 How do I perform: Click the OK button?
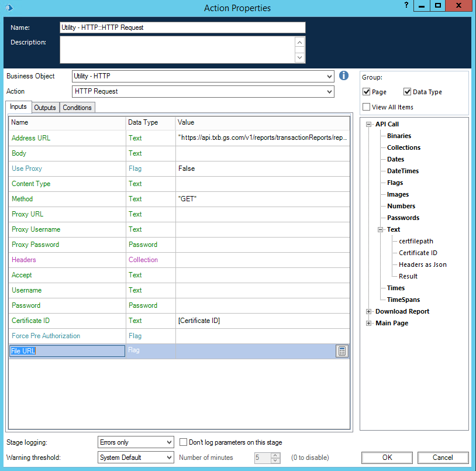click(387, 458)
